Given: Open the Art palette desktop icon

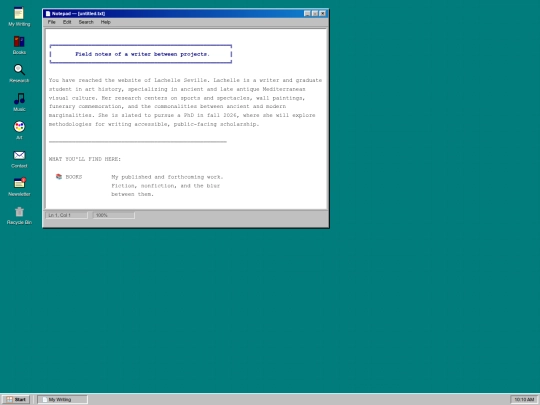Looking at the screenshot, I should pos(19,130).
